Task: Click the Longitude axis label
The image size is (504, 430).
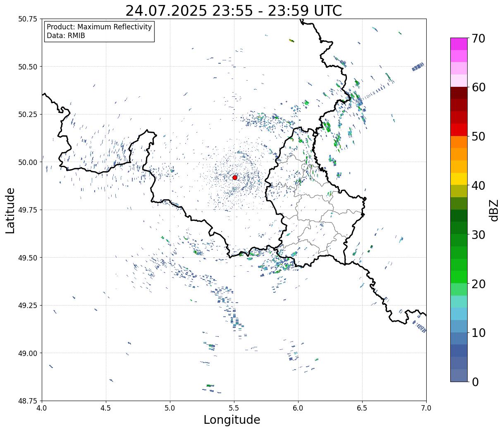Action: tap(232, 420)
